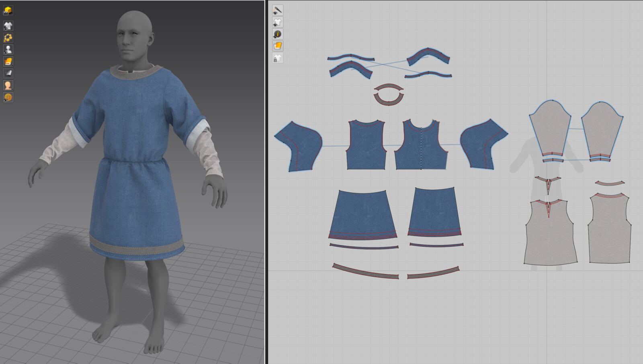Screen dimensions: 643x364
Task: Select the gray undershirt body pattern with neck slit
Action: 550,233
